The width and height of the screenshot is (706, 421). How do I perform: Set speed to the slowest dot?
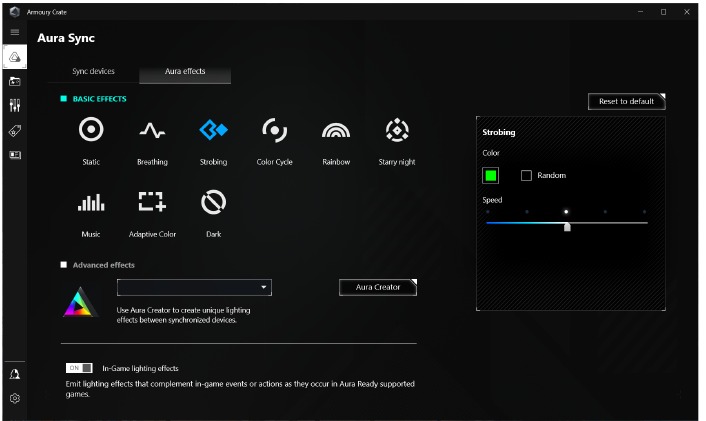coord(488,212)
